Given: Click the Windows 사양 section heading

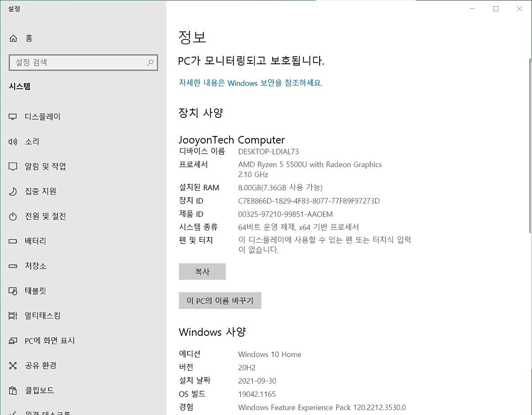Looking at the screenshot, I should (x=212, y=332).
